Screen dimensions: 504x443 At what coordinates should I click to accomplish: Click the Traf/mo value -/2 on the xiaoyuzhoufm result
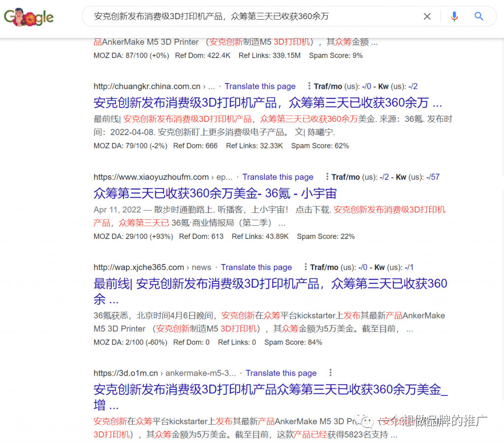384,177
